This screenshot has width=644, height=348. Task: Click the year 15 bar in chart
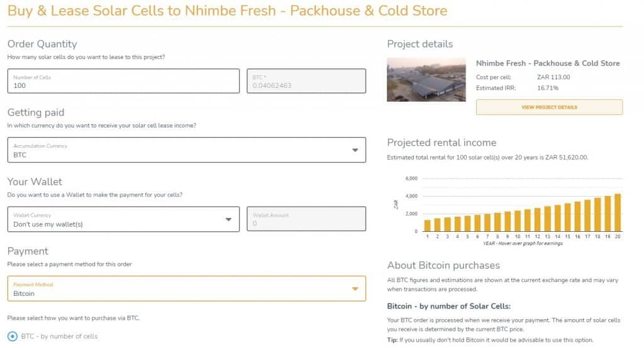point(567,217)
